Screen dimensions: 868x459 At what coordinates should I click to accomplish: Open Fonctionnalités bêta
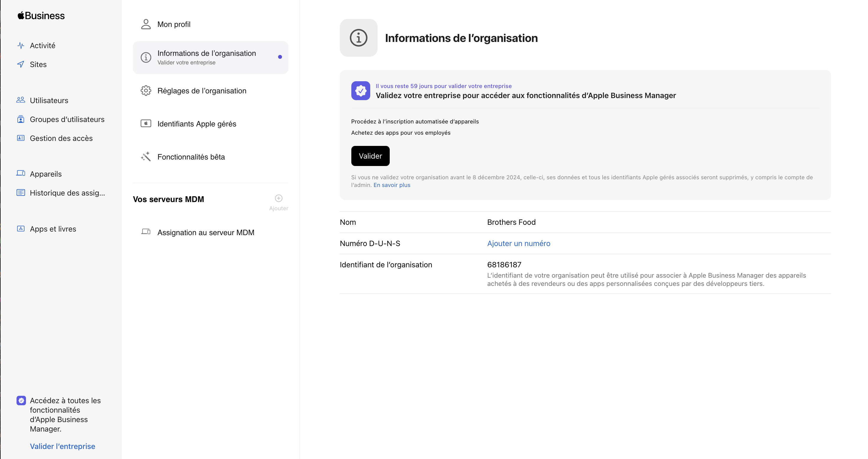(x=211, y=157)
